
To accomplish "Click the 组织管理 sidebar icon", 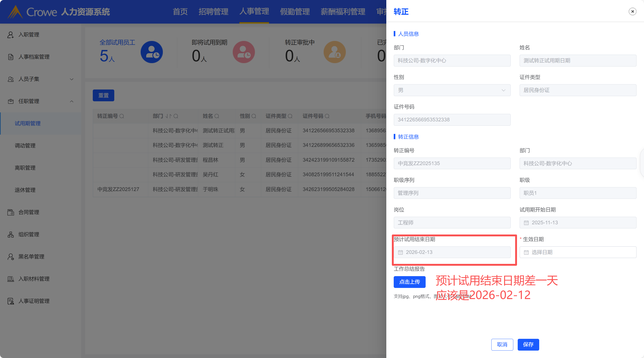I will point(10,235).
